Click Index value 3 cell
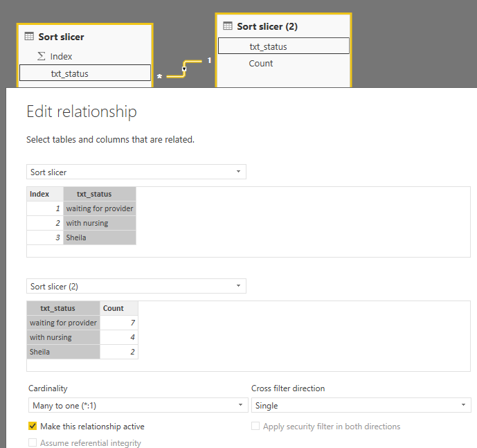The width and height of the screenshot is (477, 448). pos(45,238)
